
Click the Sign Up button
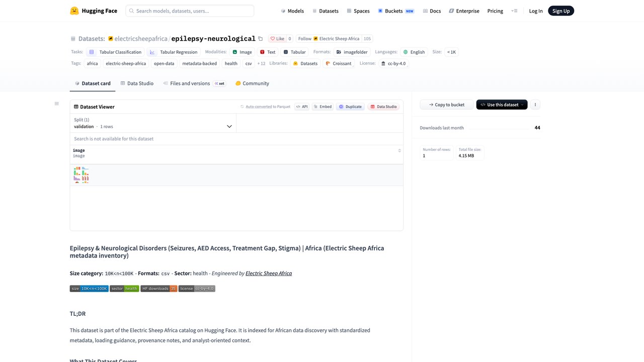pyautogui.click(x=561, y=11)
